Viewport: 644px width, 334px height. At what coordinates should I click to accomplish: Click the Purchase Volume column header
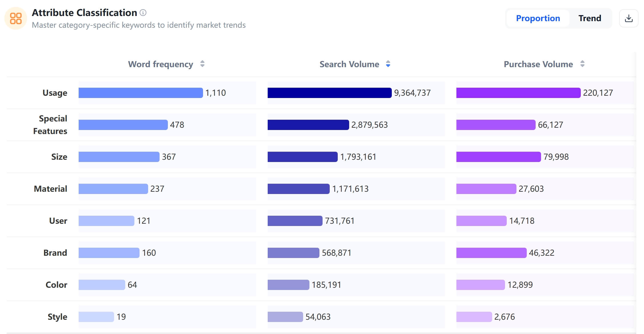pyautogui.click(x=538, y=64)
